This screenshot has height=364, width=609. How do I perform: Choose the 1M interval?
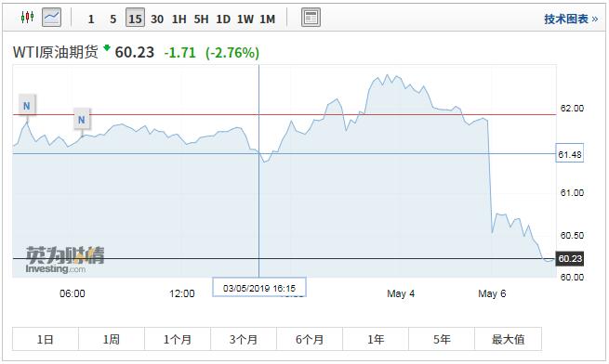tap(267, 19)
